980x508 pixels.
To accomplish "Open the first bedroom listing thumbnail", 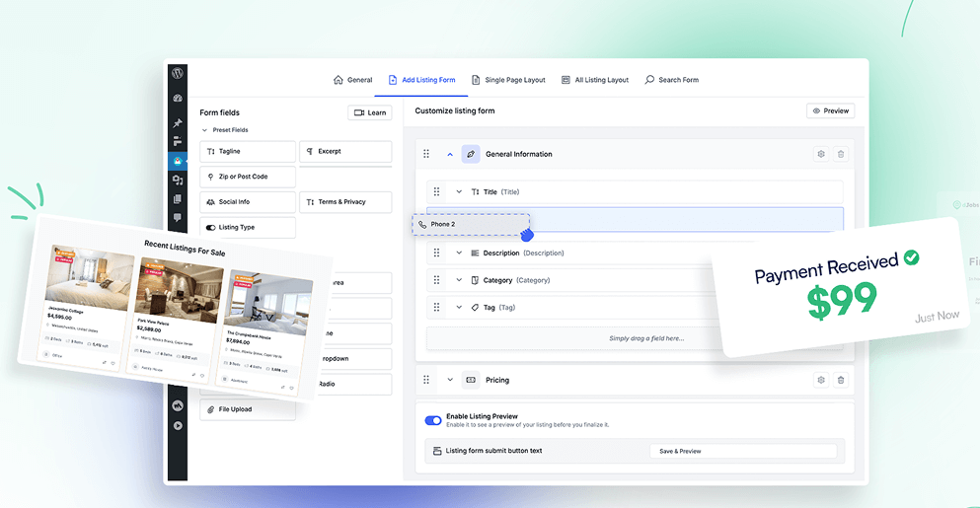I will 91,277.
